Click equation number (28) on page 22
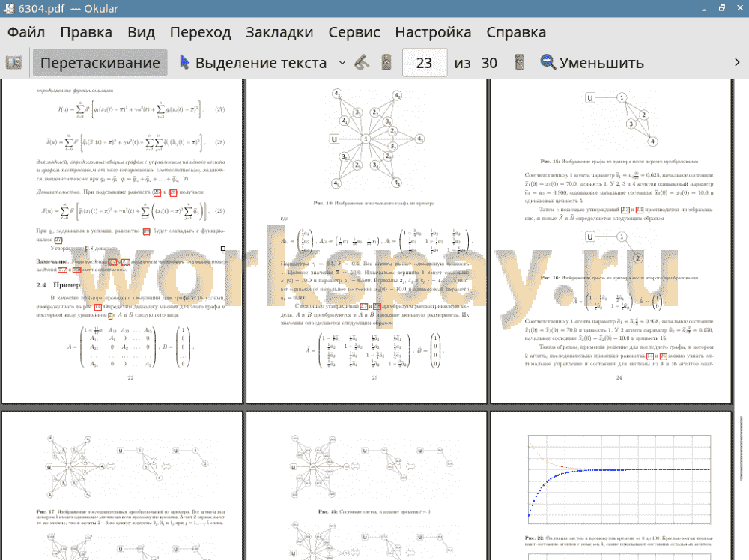Image resolution: width=749 pixels, height=560 pixels. (x=219, y=142)
